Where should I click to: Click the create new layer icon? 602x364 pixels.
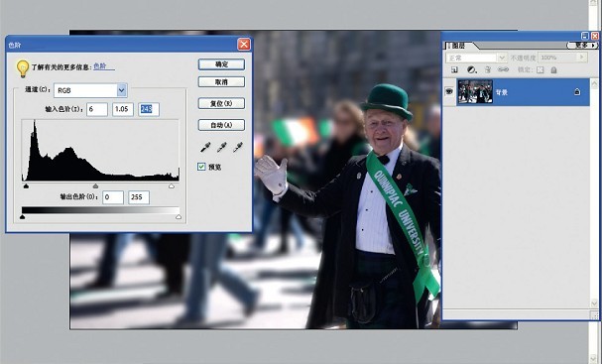click(x=454, y=69)
